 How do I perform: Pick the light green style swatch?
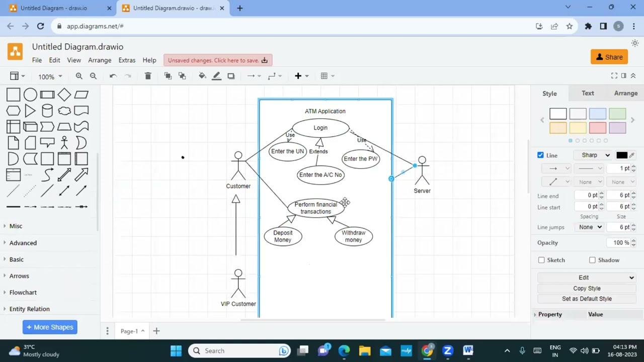[617, 114]
